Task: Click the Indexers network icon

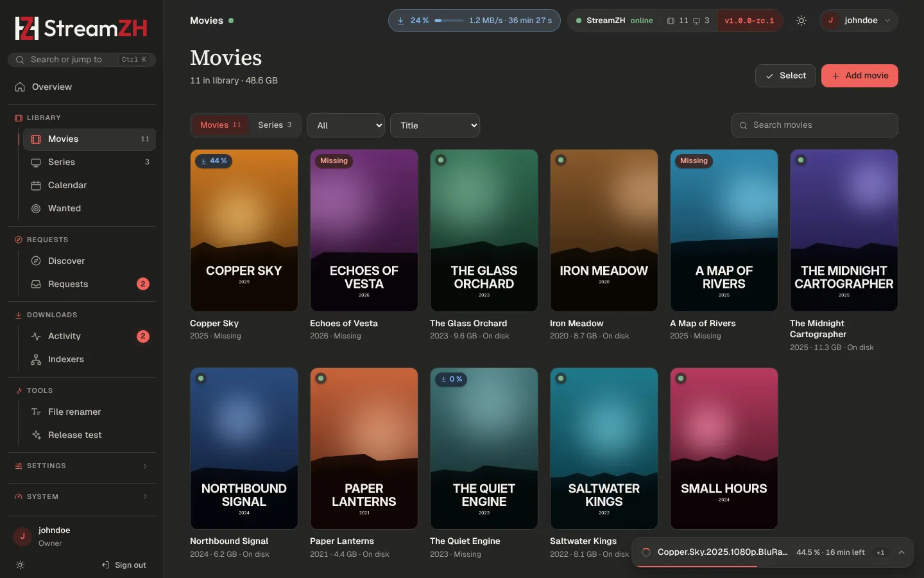Action: click(x=36, y=359)
